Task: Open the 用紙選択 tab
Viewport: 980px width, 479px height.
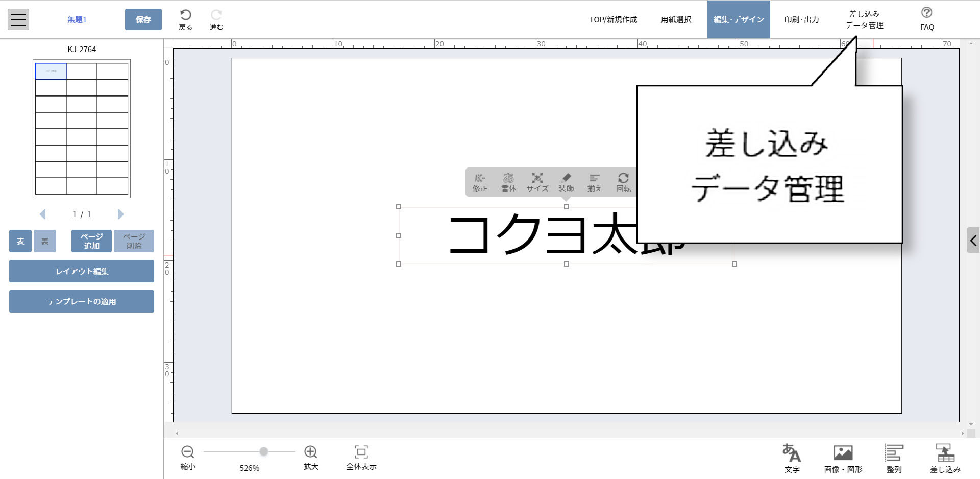Action: (676, 19)
